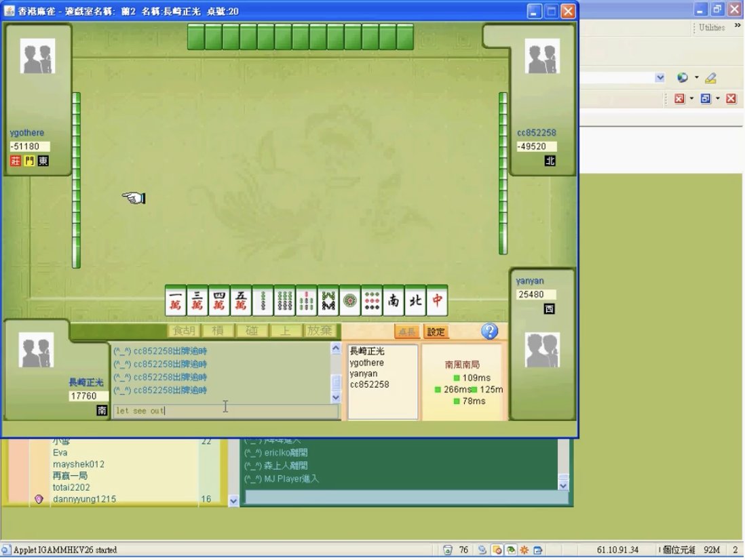Click the red popup-blocker X icon in toolbar
This screenshot has width=745, height=560.
coord(679,98)
